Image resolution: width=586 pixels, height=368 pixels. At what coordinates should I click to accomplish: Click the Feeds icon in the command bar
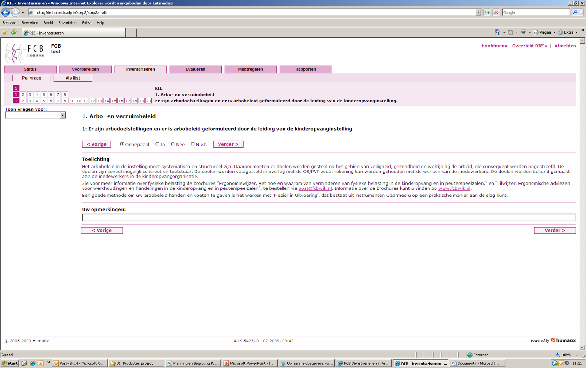511,33
